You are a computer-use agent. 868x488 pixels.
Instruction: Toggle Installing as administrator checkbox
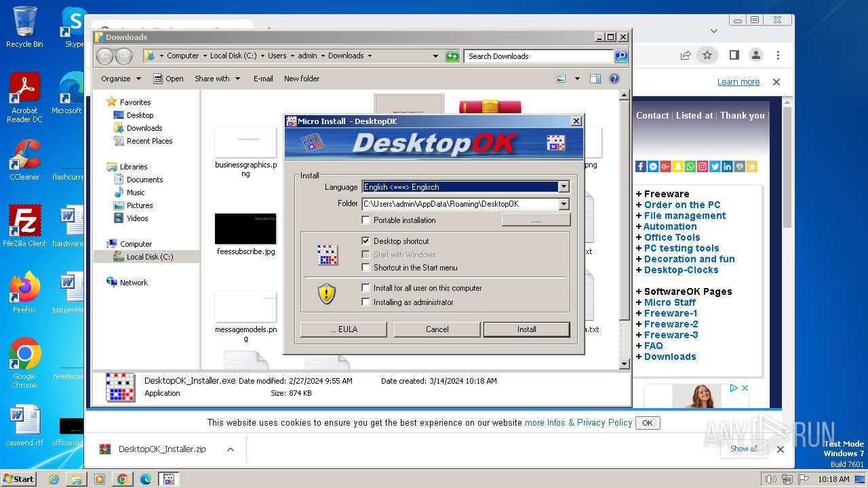click(x=366, y=302)
